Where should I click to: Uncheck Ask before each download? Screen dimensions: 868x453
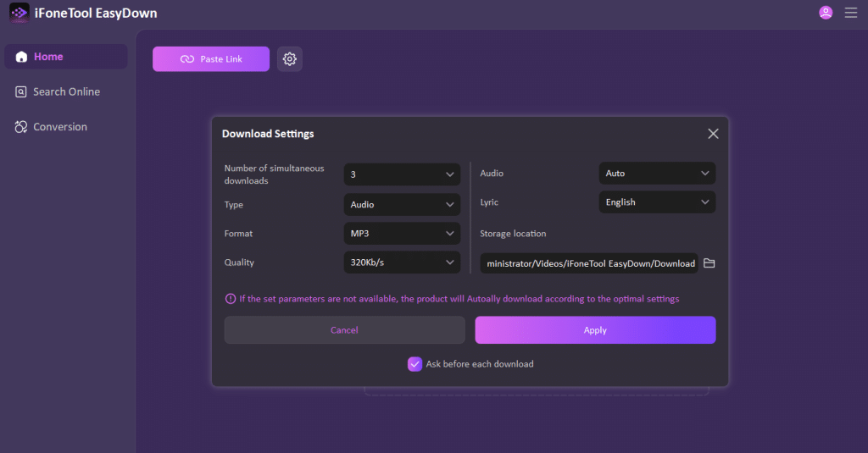tap(415, 364)
